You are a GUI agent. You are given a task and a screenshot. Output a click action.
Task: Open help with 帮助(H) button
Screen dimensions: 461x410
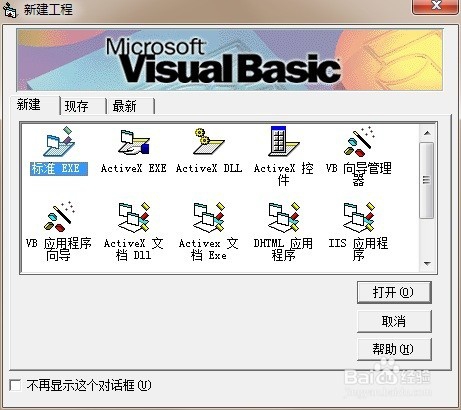(394, 349)
